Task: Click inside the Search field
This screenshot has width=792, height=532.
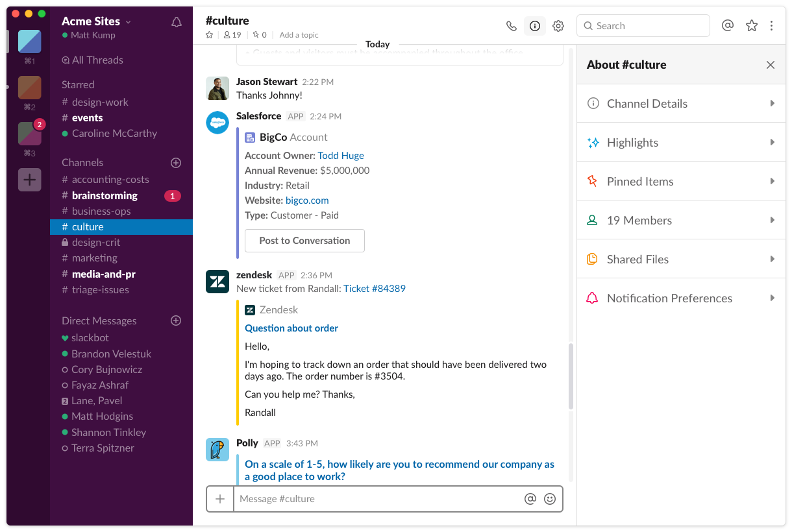Action: click(643, 25)
